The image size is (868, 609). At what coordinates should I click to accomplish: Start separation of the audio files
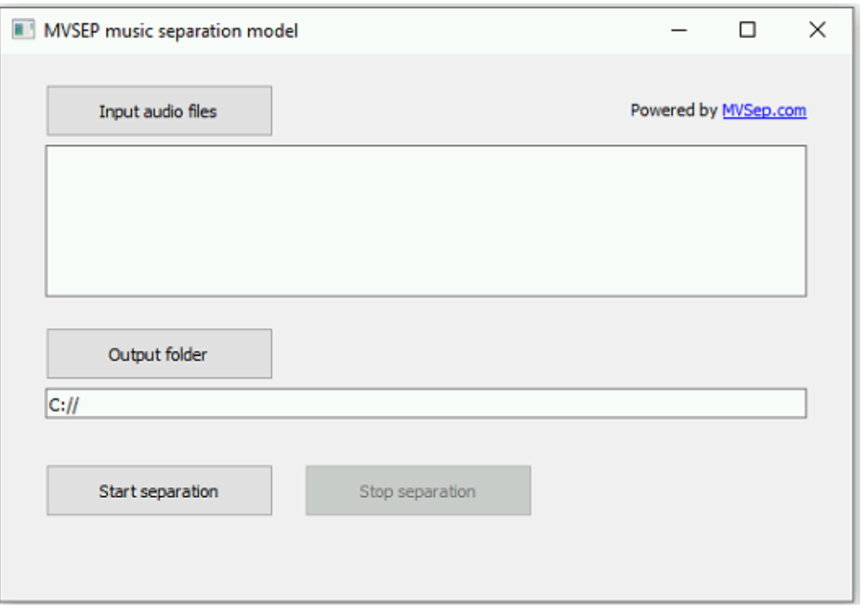(159, 491)
